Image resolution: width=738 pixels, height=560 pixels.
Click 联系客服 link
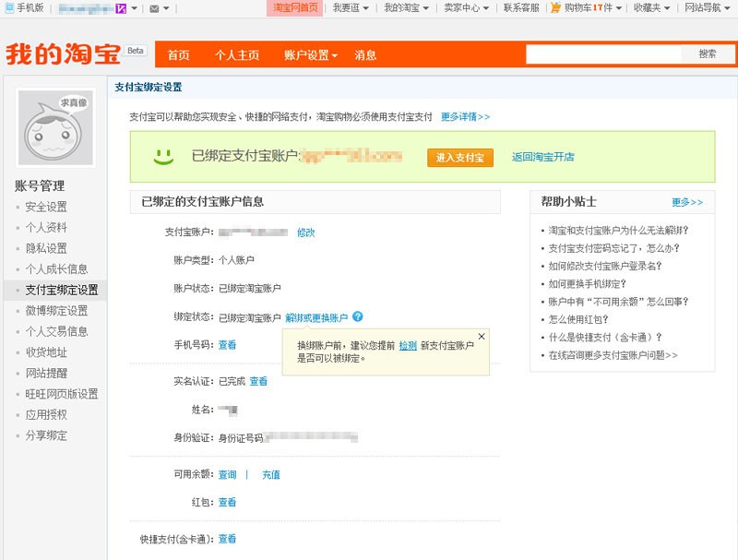pos(521,8)
